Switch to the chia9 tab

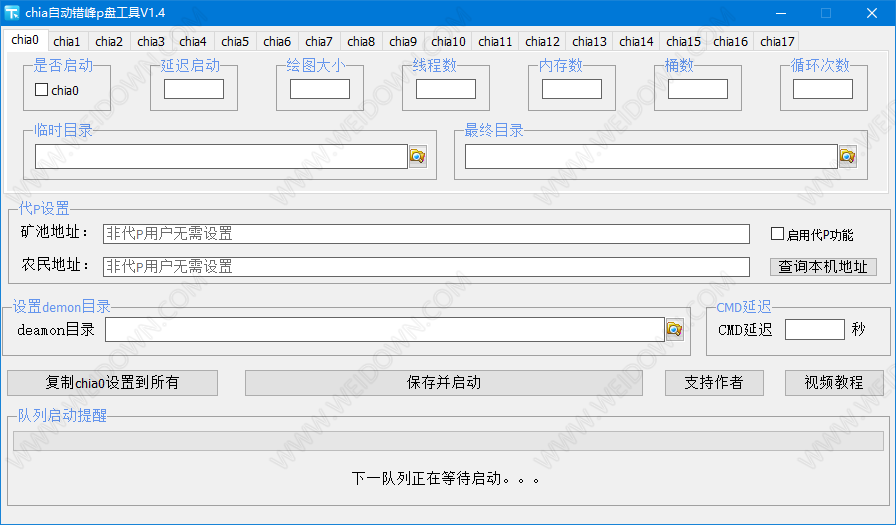coord(403,42)
